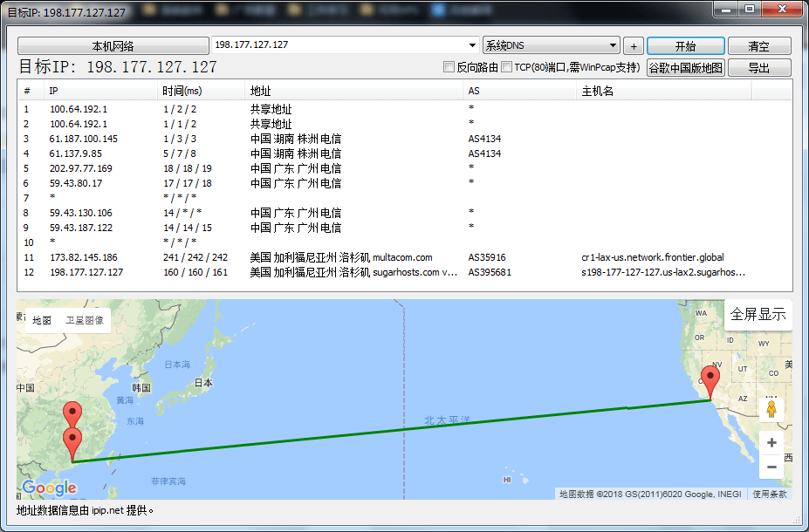This screenshot has width=809, height=532.
Task: Click the Los Angeles map marker pin
Action: coord(711,382)
